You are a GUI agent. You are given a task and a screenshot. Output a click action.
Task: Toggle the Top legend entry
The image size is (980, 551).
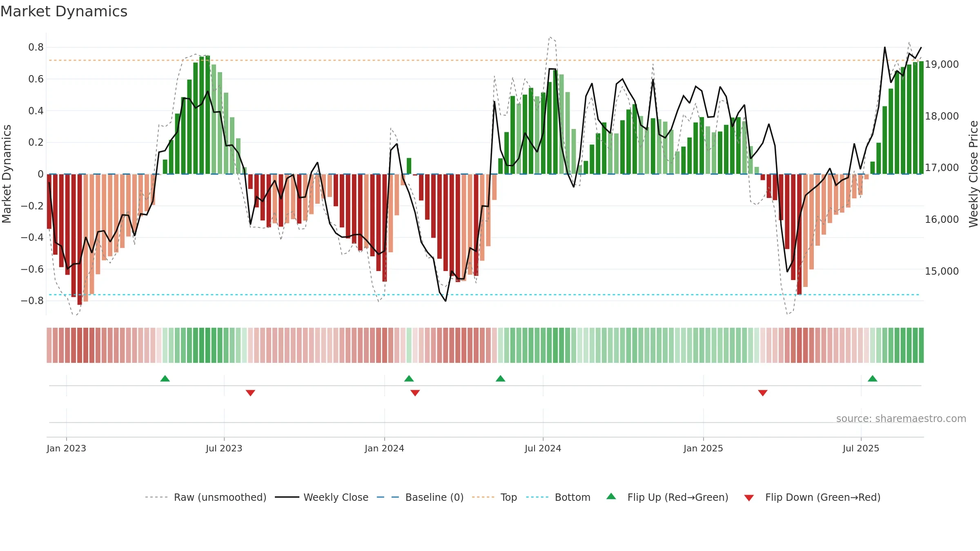click(x=494, y=497)
